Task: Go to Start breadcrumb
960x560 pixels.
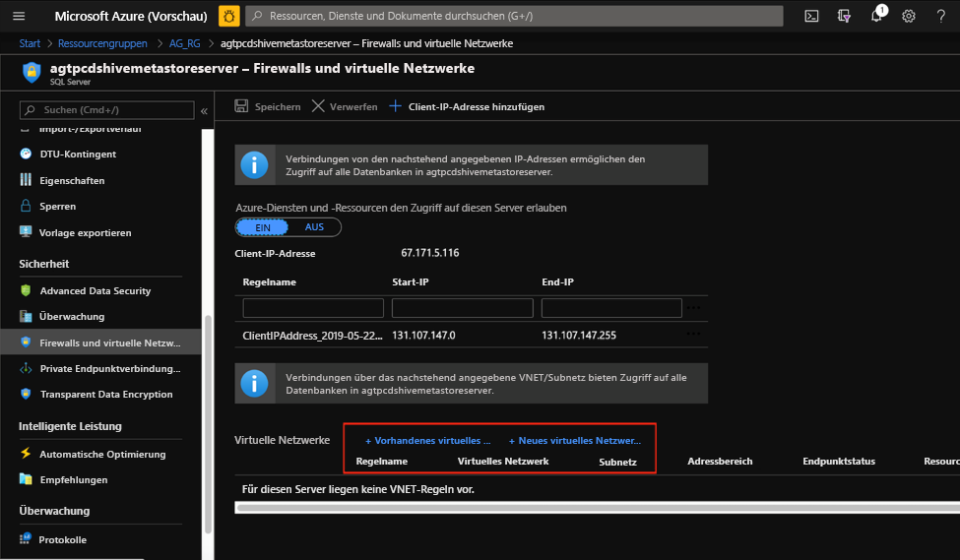Action: point(30,43)
